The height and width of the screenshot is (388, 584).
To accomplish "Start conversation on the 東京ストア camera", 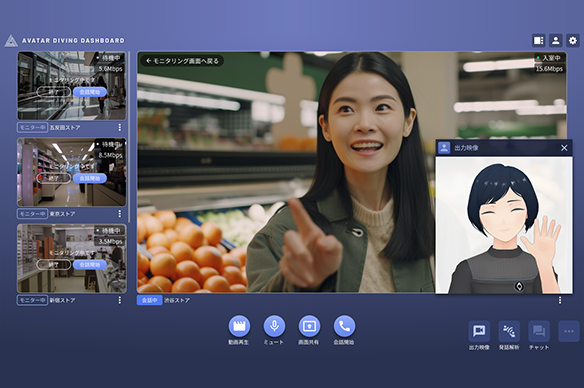I will (90, 178).
